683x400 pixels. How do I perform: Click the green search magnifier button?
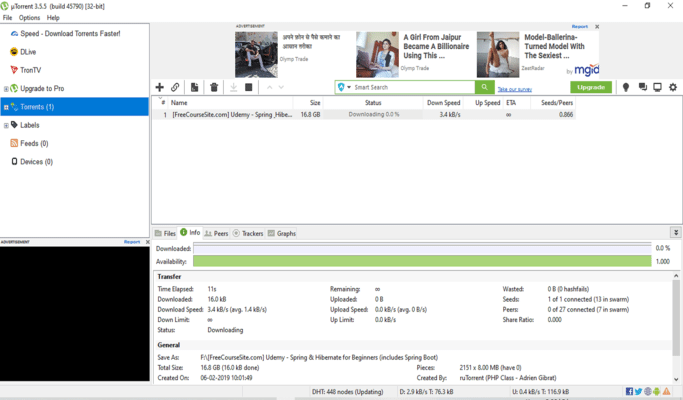tap(484, 87)
